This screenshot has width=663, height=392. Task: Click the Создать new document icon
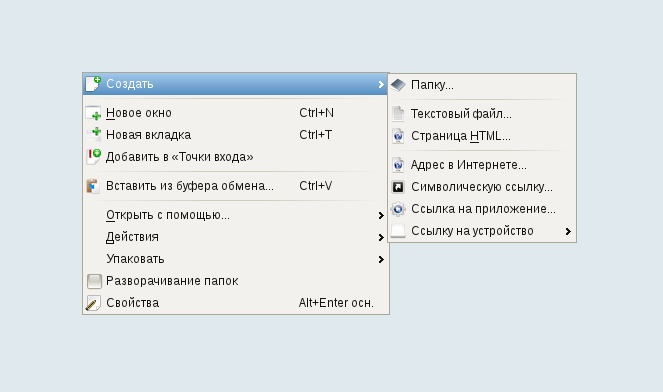[93, 84]
